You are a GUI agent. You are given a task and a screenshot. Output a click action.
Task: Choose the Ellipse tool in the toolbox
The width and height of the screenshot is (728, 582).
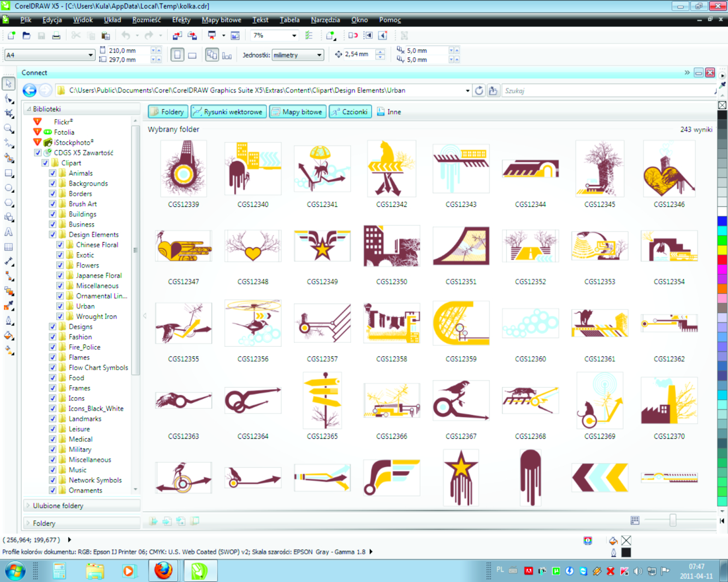tap(9, 188)
